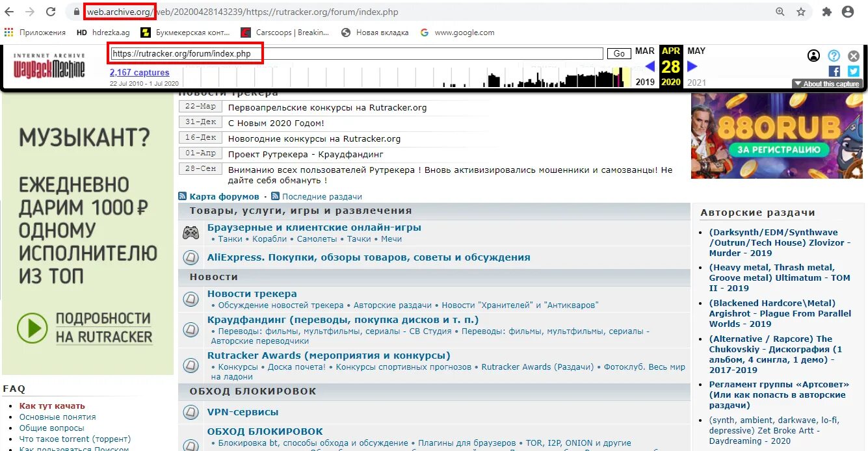The image size is (868, 451).
Task: Open Zlovizor - Murder - 2019 release
Action: (780, 243)
